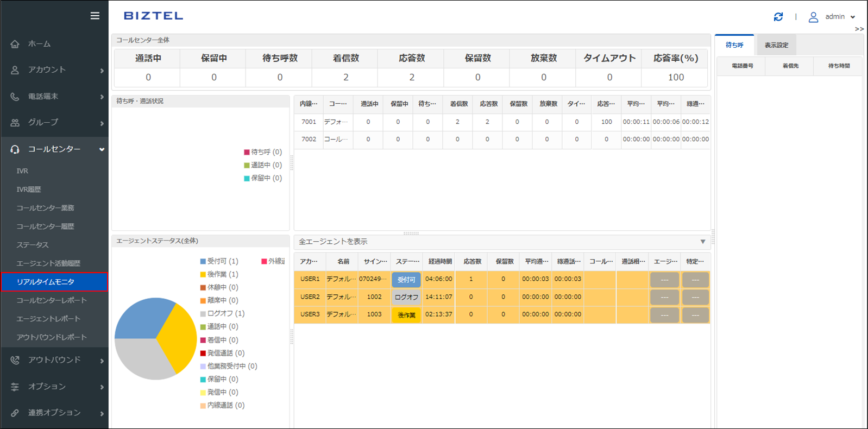
Task: Click the refresh icon in the header
Action: pyautogui.click(x=778, y=17)
